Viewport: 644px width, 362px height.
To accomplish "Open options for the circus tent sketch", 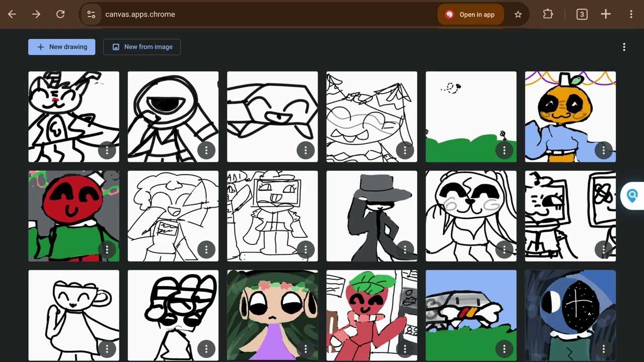I will [x=405, y=150].
